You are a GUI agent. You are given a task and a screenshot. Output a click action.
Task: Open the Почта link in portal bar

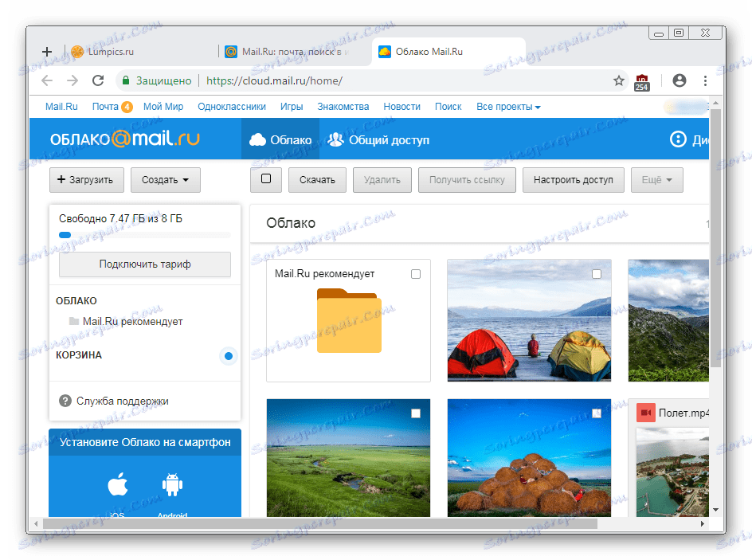click(x=105, y=107)
